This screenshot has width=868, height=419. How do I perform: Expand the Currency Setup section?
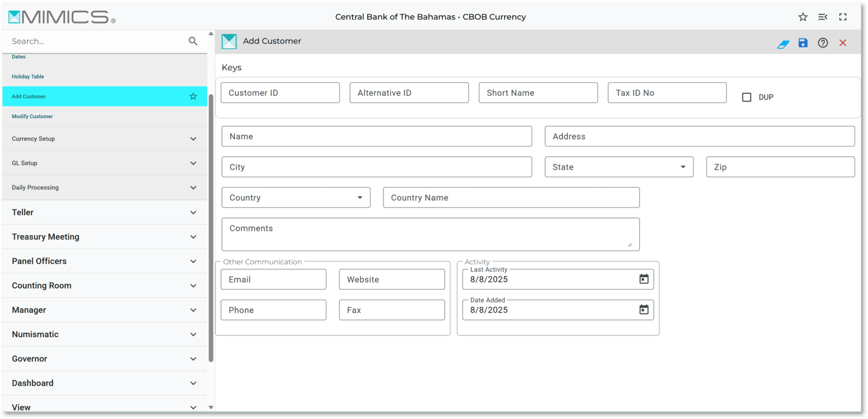click(105, 139)
